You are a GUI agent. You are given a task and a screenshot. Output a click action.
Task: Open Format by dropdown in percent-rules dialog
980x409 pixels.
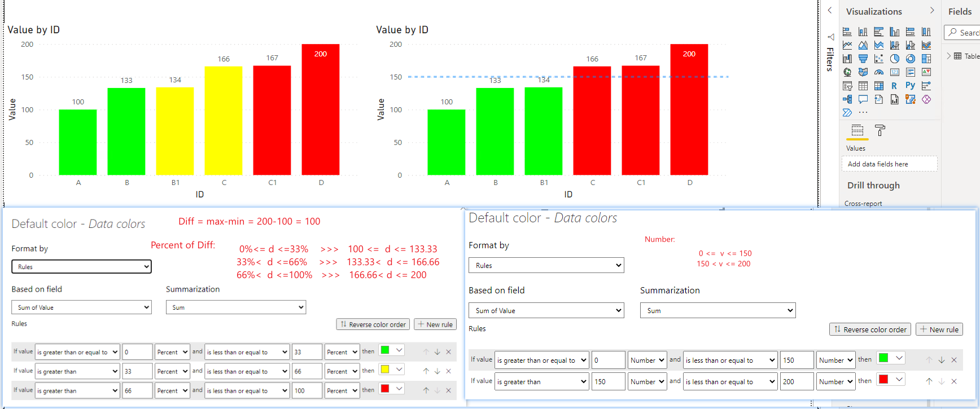(x=82, y=267)
